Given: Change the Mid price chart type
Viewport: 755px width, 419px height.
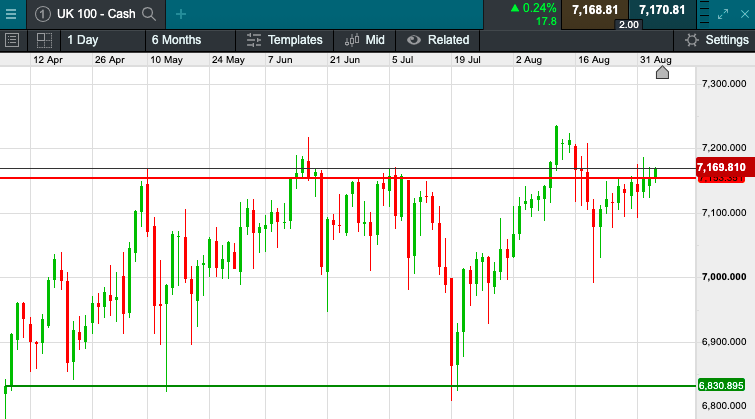Looking at the screenshot, I should coord(364,40).
